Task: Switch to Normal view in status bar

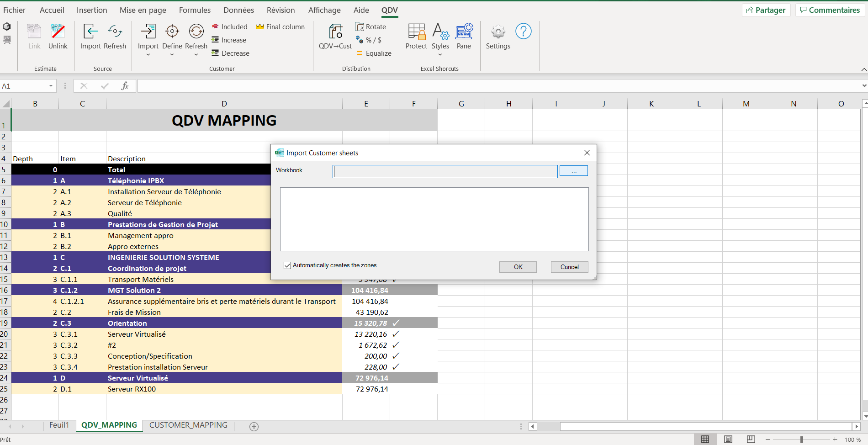Action: [x=705, y=440]
